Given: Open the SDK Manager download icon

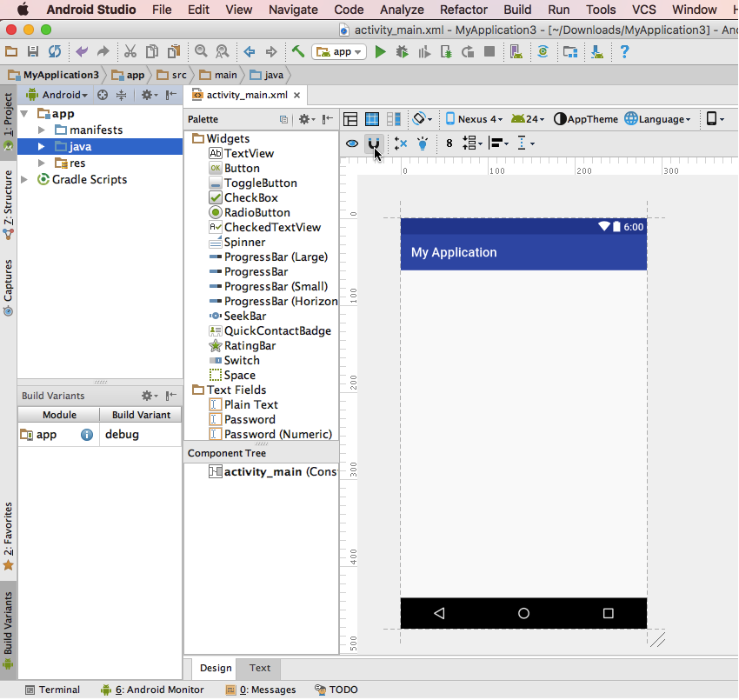Looking at the screenshot, I should click(x=597, y=52).
